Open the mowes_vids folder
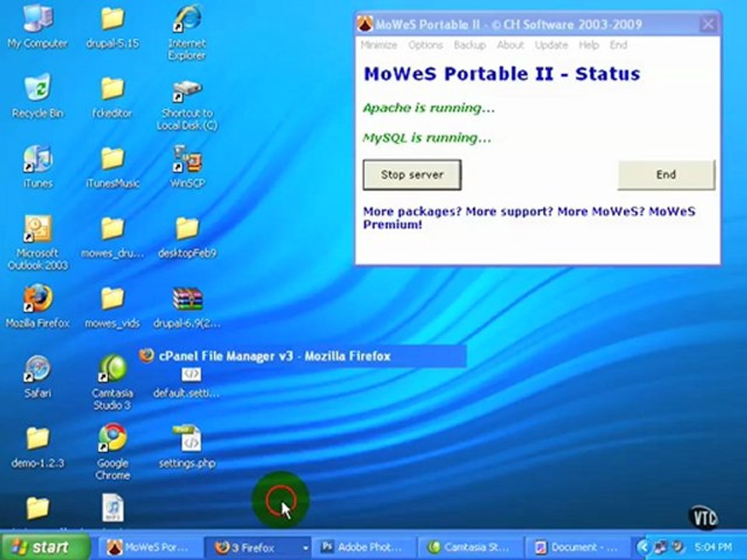The height and width of the screenshot is (560, 747). (112, 307)
